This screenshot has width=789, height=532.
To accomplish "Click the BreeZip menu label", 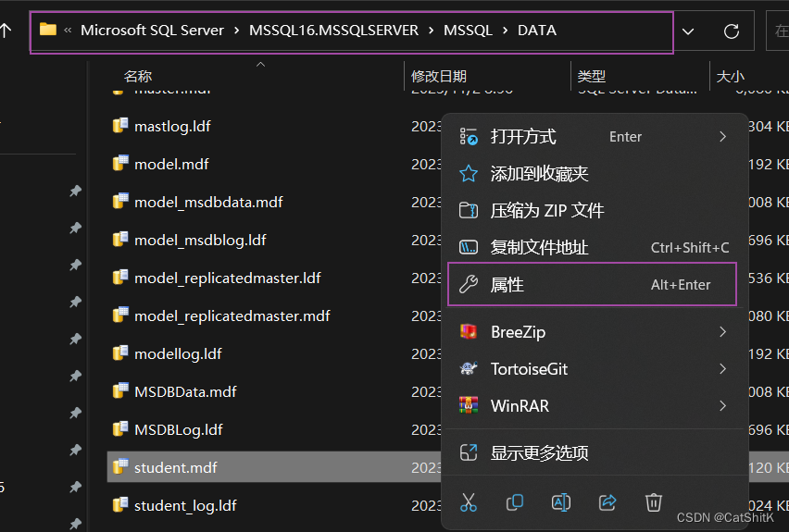I will tap(518, 332).
